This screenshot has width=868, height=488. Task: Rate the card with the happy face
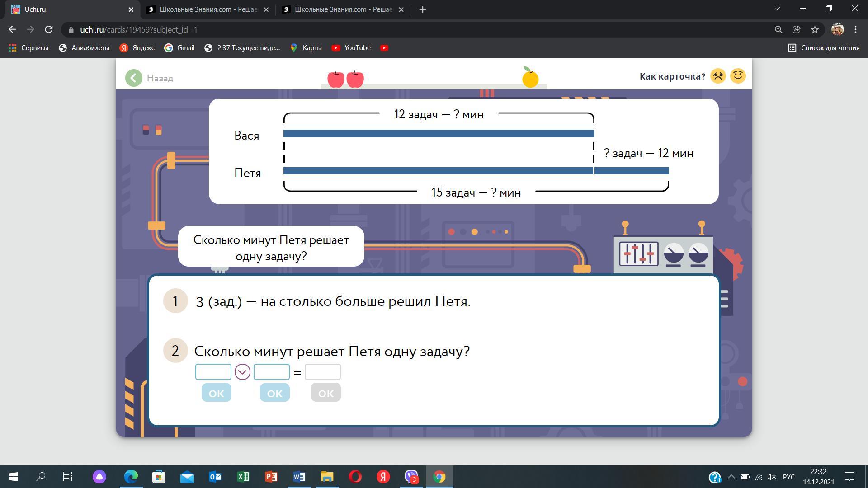(738, 76)
